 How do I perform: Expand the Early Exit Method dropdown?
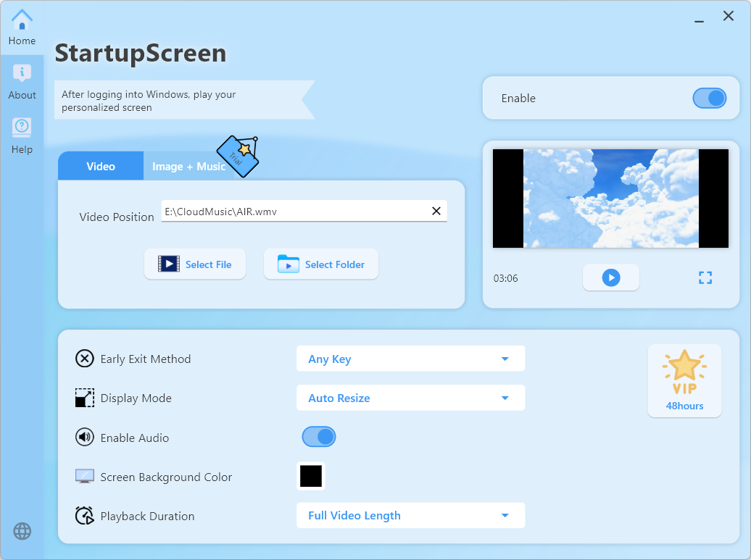point(410,359)
